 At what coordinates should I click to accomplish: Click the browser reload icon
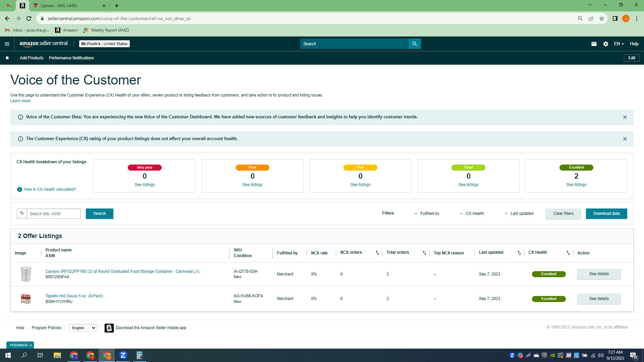pyautogui.click(x=29, y=19)
